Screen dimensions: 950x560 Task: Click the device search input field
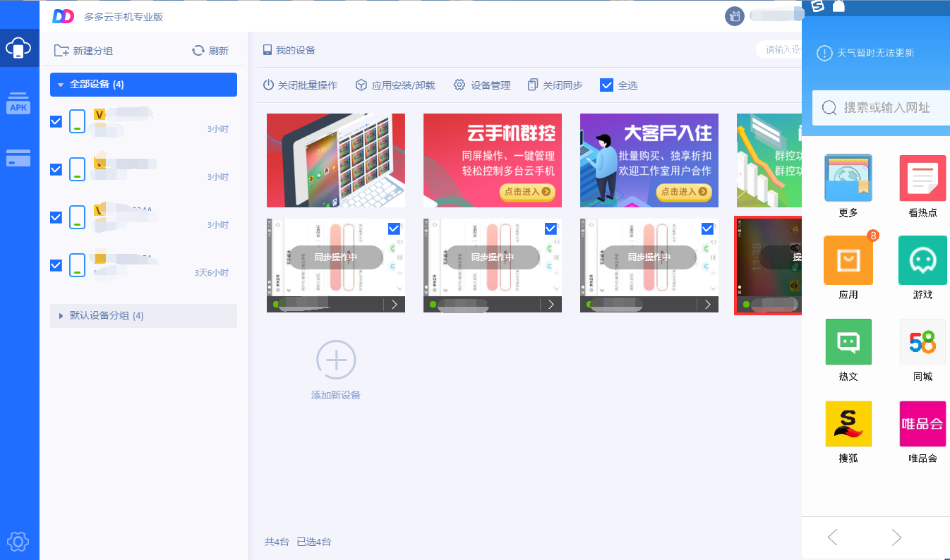[x=778, y=49]
